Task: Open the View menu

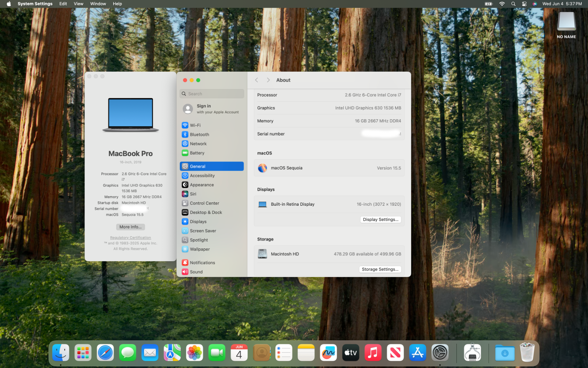Action: tap(79, 4)
